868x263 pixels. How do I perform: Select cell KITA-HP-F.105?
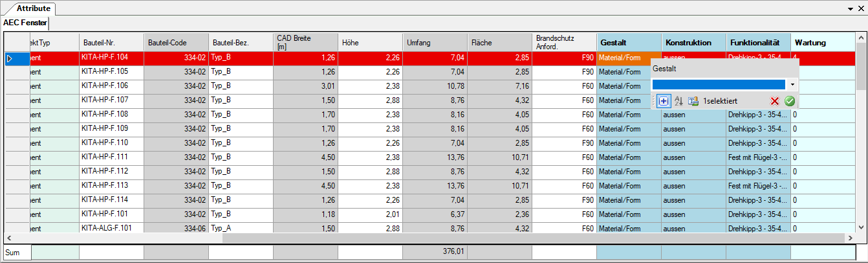point(111,72)
